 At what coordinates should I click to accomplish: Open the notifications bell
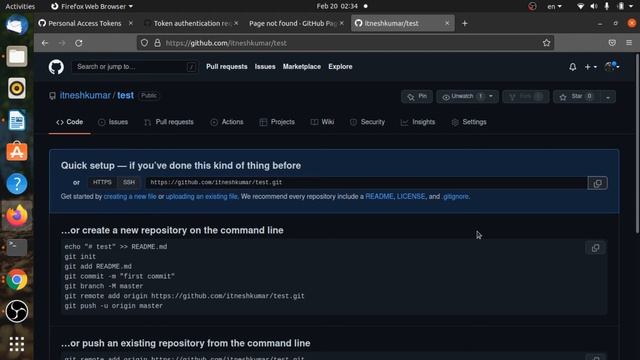pyautogui.click(x=573, y=67)
